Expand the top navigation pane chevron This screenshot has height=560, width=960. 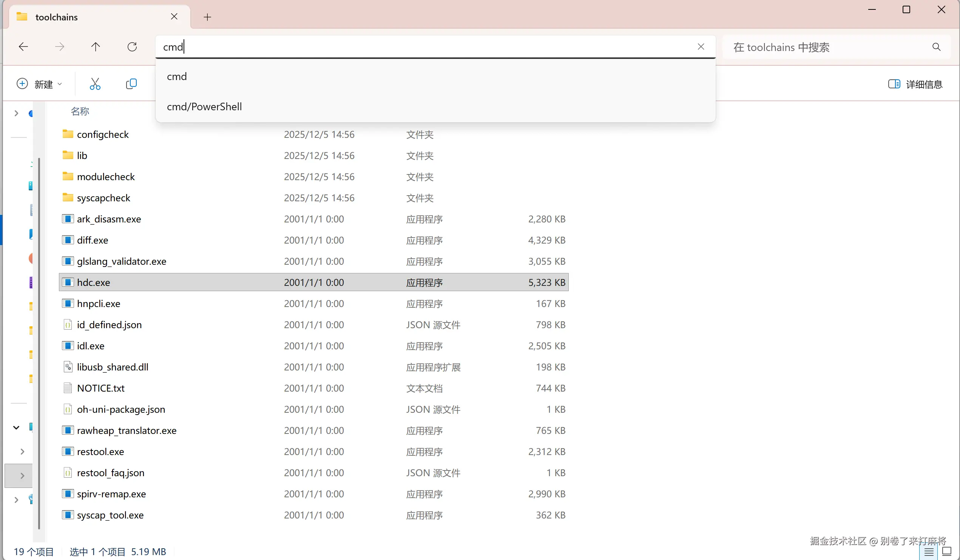click(x=16, y=113)
